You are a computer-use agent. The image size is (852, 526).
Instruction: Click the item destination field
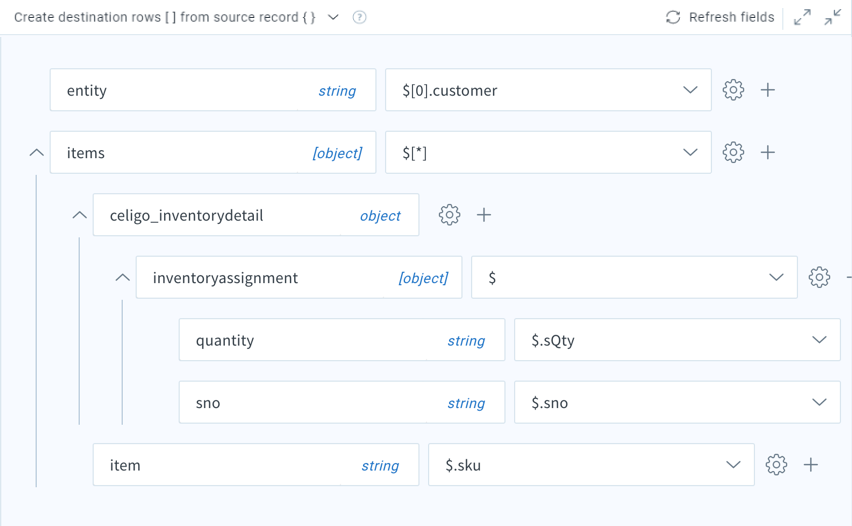click(x=256, y=465)
